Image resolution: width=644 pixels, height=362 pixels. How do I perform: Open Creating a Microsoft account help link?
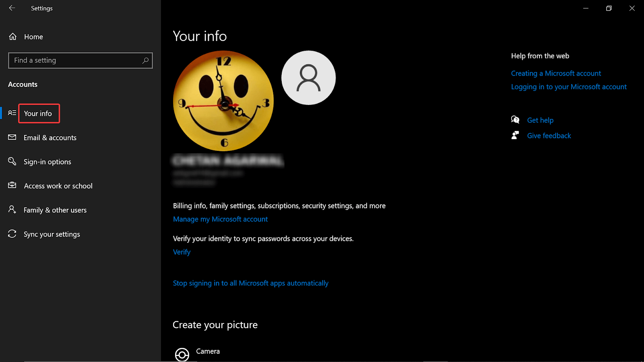coord(556,73)
